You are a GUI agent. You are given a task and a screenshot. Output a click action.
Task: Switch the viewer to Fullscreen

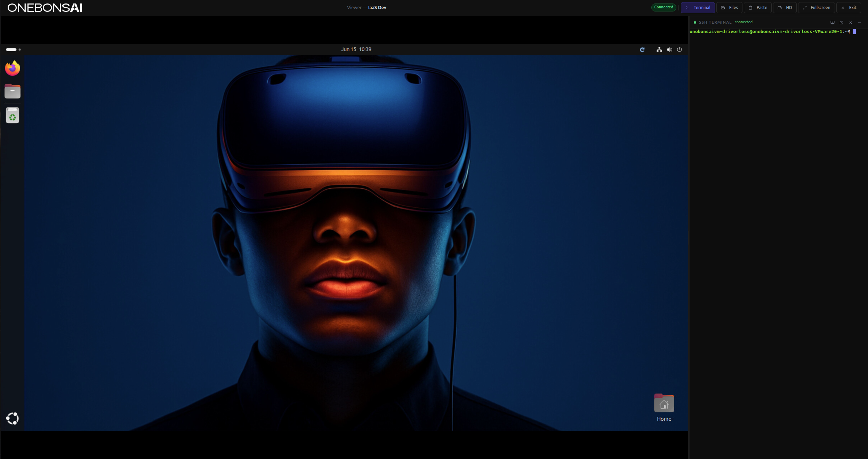pyautogui.click(x=816, y=8)
